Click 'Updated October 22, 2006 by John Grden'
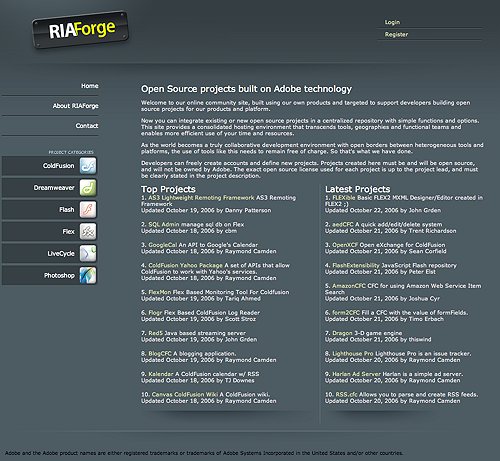This screenshot has height=461, width=500. (383, 210)
